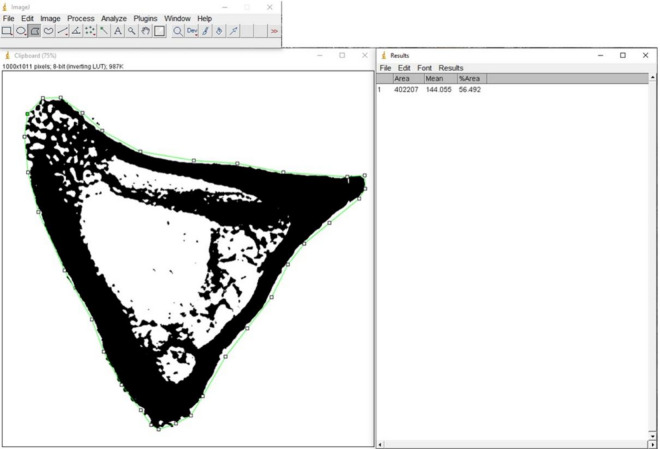Select the Flood fill bucket tool
This screenshot has width=660, height=449.
pyautogui.click(x=219, y=31)
